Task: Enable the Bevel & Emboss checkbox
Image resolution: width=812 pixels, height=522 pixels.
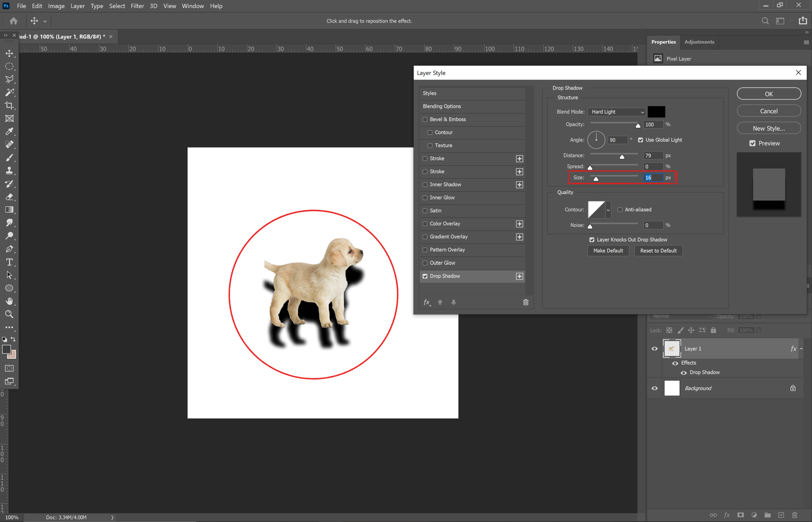Action: tap(425, 119)
